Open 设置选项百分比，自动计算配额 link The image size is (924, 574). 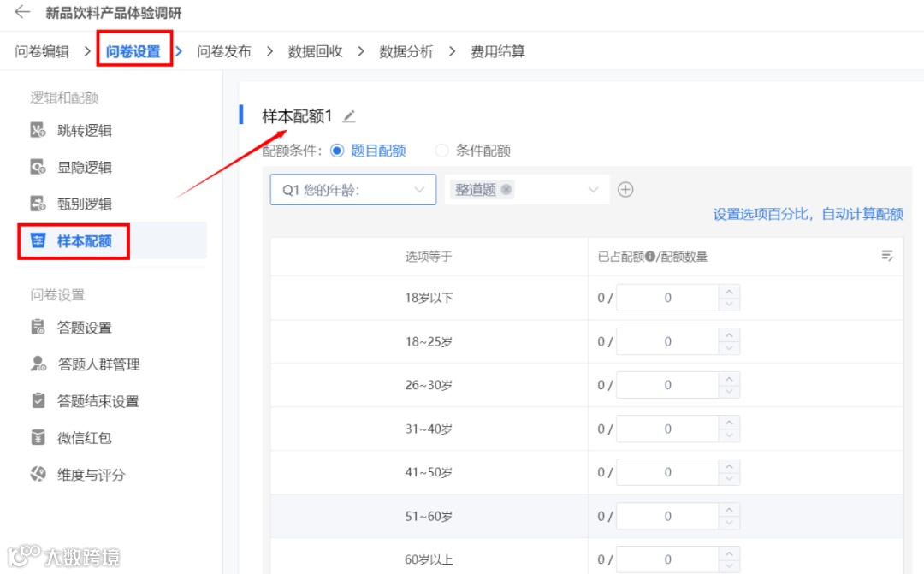click(808, 214)
